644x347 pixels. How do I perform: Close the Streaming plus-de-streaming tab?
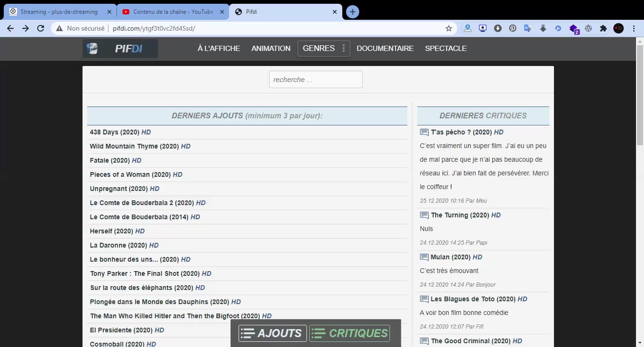(109, 12)
